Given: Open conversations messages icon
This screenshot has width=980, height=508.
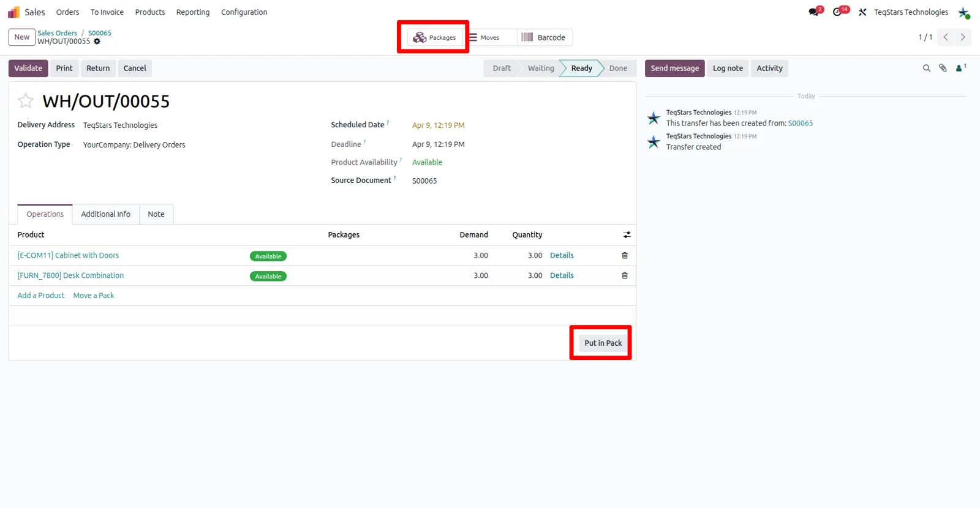Looking at the screenshot, I should tap(814, 12).
